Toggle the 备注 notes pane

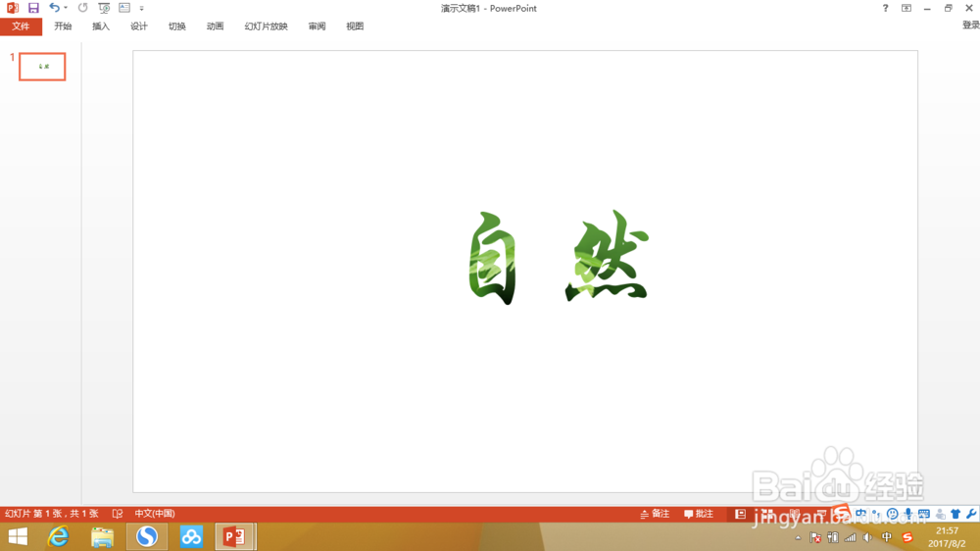pos(655,514)
